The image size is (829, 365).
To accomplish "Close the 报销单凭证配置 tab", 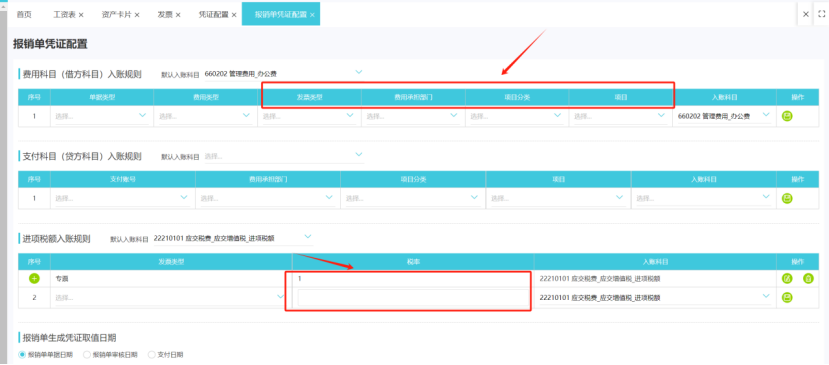I will [x=312, y=15].
